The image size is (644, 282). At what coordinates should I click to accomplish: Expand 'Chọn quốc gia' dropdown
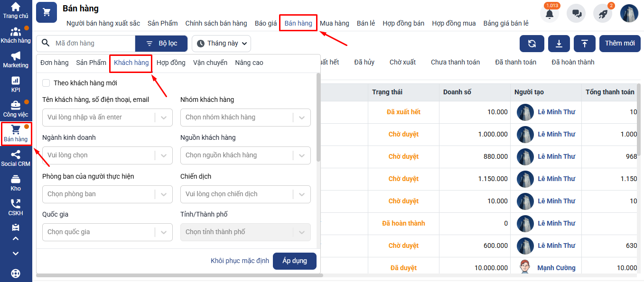163,232
